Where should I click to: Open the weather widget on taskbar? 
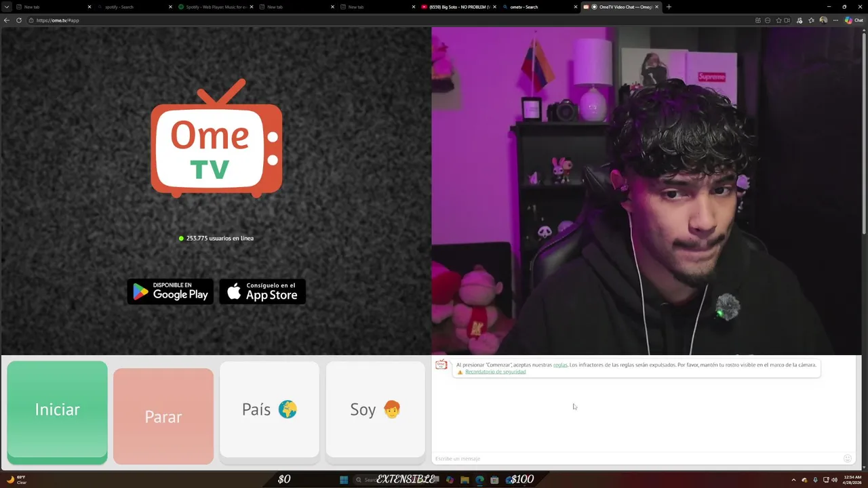click(x=17, y=480)
